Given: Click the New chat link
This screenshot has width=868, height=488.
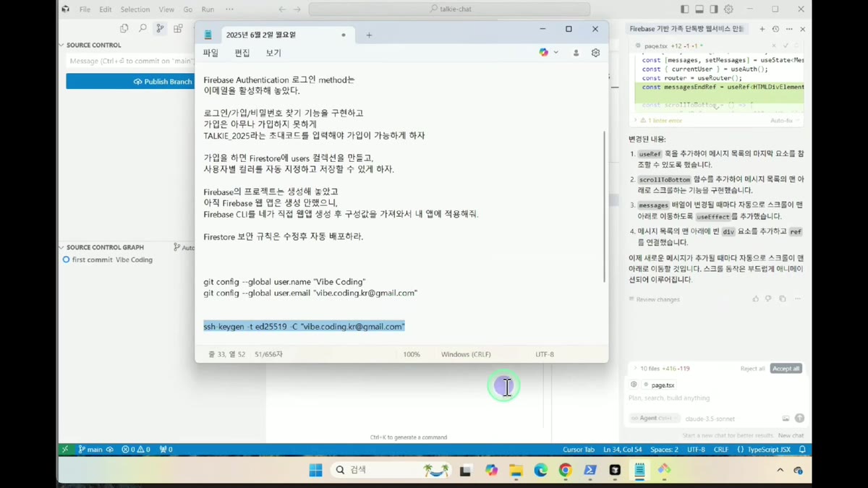Looking at the screenshot, I should (791, 435).
